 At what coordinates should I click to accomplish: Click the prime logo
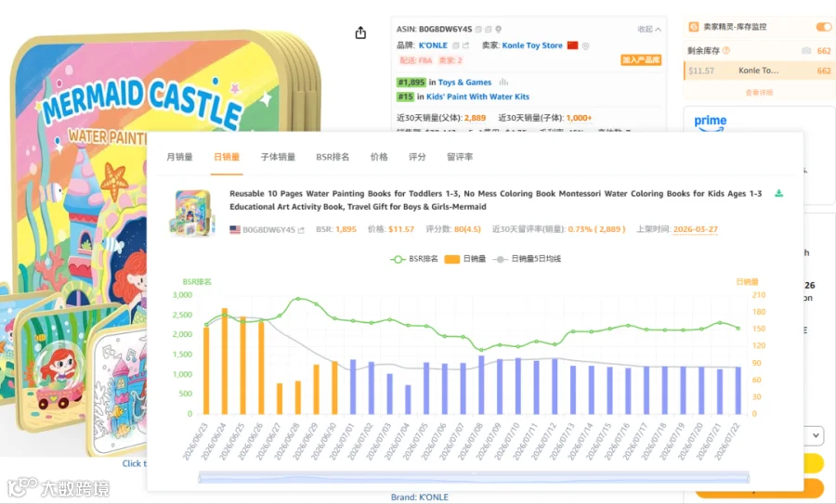[711, 123]
